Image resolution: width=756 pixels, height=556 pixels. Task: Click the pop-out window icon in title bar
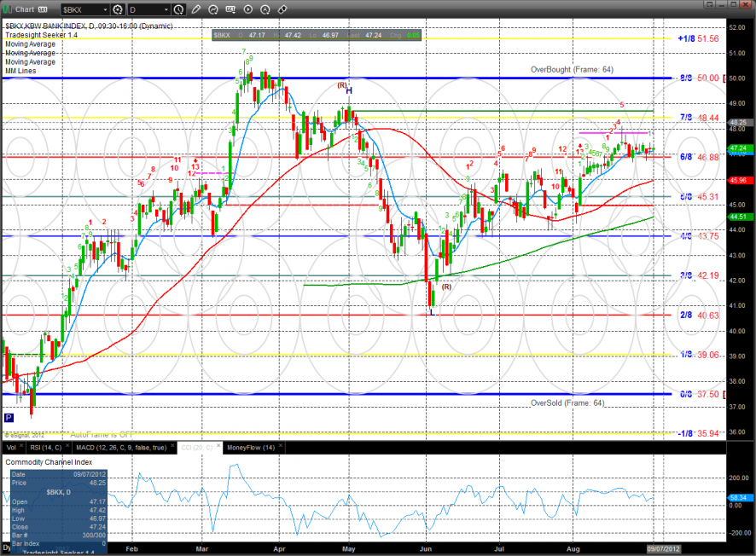[x=709, y=4]
